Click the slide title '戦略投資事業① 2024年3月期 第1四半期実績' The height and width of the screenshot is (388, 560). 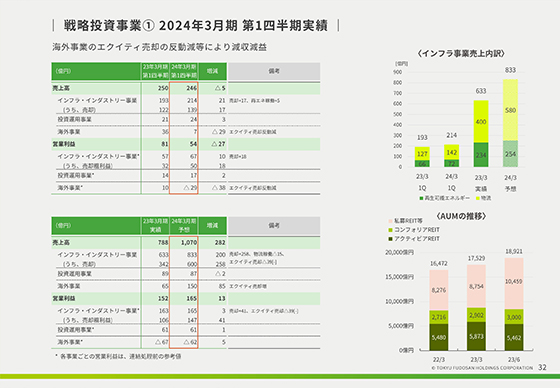tap(195, 26)
